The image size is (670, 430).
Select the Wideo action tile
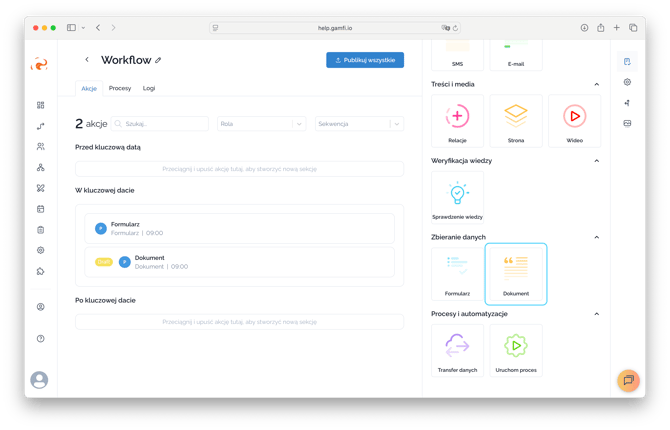coord(575,121)
